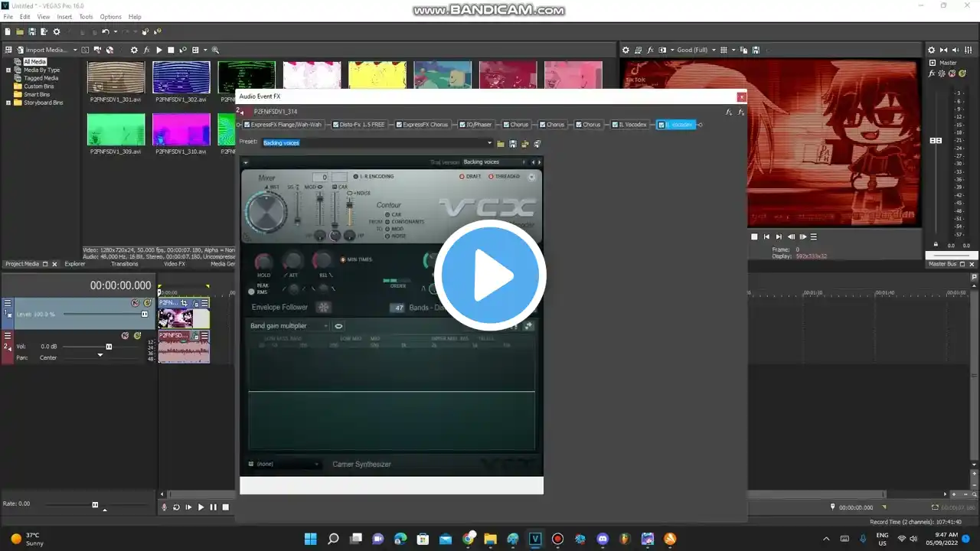Stop media preview in the Project Media toolbar
Viewport: 980px width, 551px height.
[171, 50]
